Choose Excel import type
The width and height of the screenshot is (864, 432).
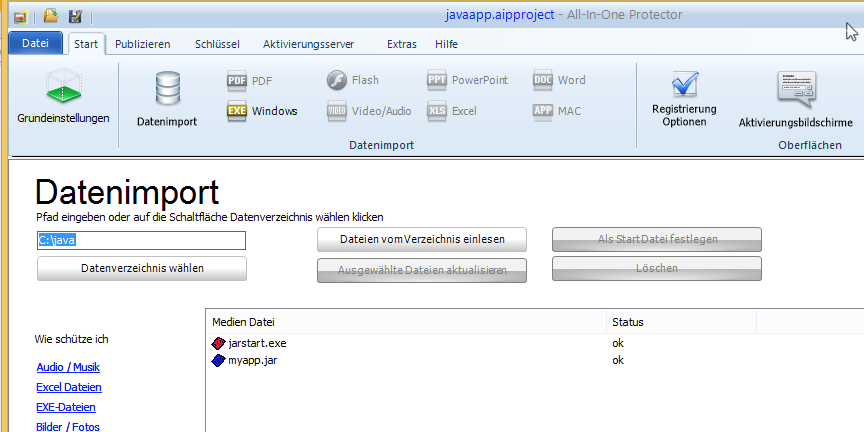coord(451,111)
